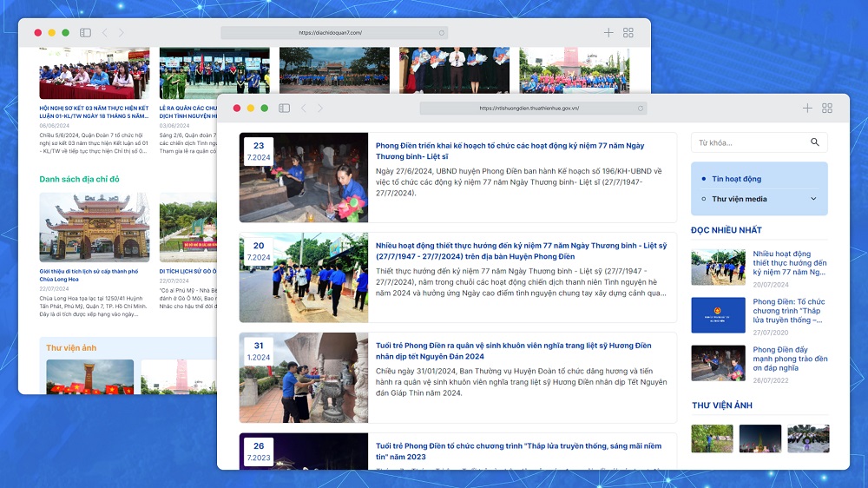Select the Thư viện media menu item
The width and height of the screenshot is (868, 488).
[739, 199]
